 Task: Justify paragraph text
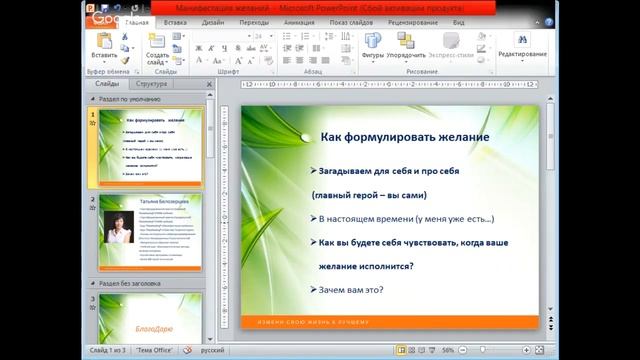(325, 60)
